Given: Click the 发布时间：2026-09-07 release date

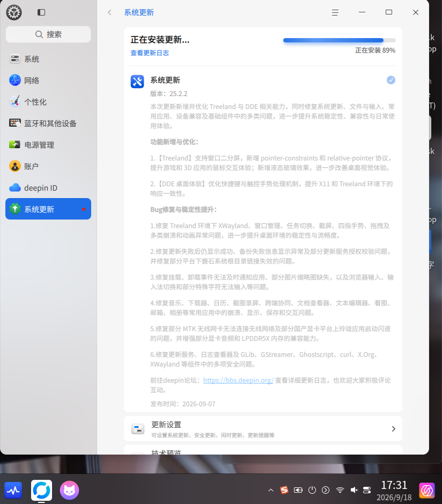Looking at the screenshot, I should click(183, 404).
